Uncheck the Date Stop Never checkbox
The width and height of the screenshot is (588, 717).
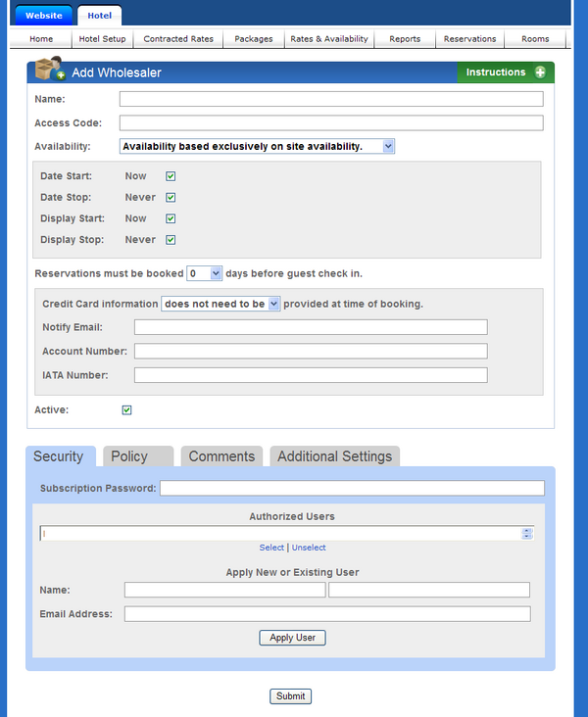point(171,198)
